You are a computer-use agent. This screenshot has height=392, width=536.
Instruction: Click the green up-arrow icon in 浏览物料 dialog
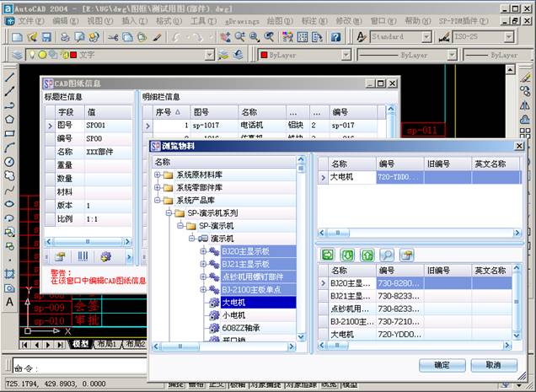367,255
